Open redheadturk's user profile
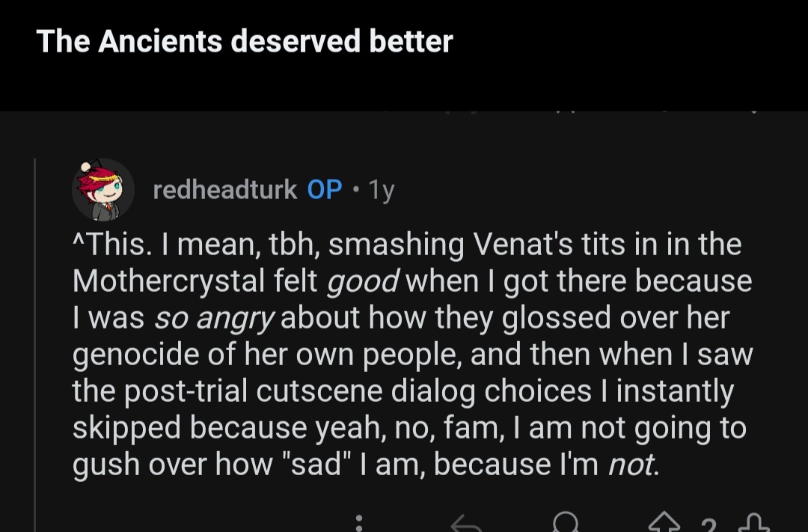The image size is (808, 532). pyautogui.click(x=224, y=190)
